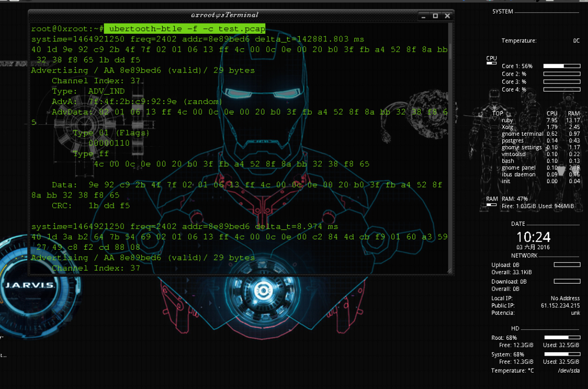Minimize the 0xroot Terminal window
Viewport: 588px width, 389px height.
[423, 16]
